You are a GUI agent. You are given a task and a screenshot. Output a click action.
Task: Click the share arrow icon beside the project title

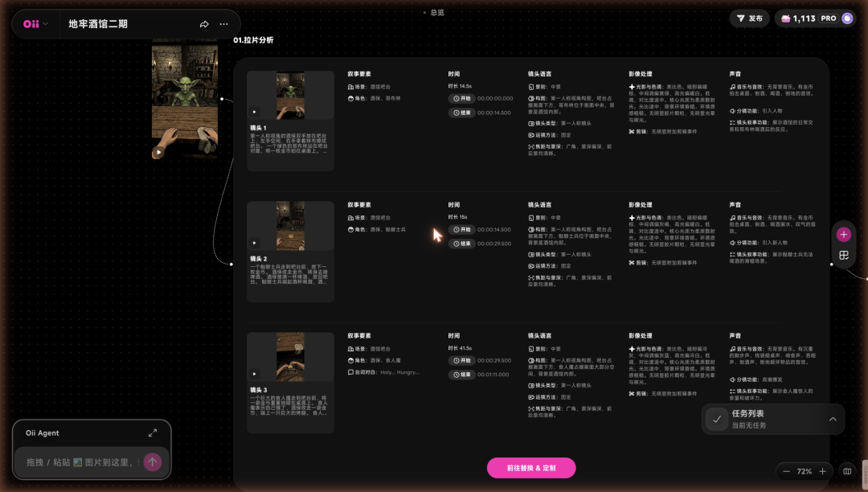pyautogui.click(x=204, y=24)
